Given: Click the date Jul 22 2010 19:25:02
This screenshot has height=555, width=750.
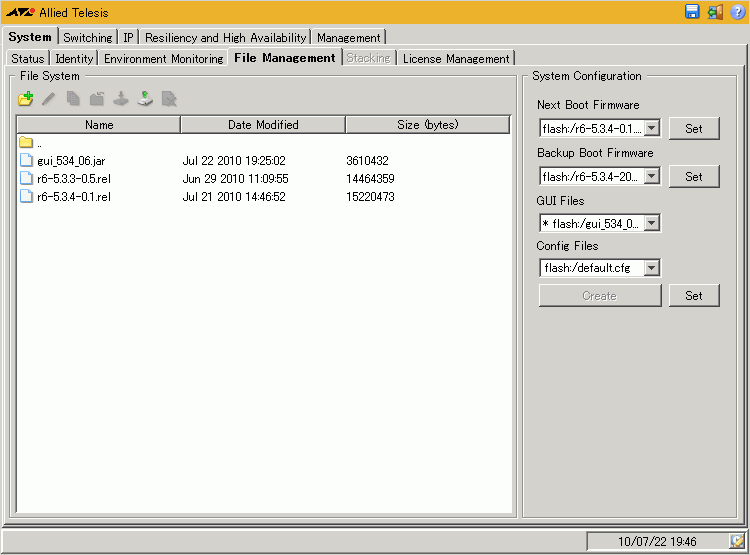Looking at the screenshot, I should pos(234,160).
